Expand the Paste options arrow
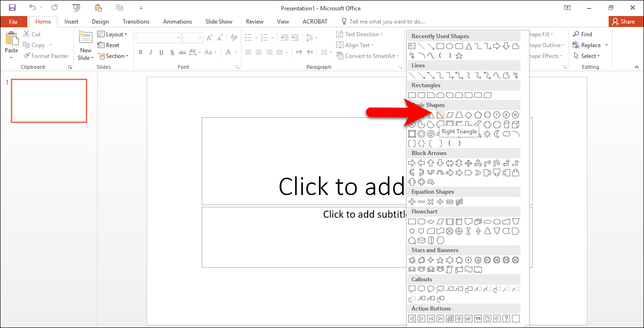644x328 pixels. coord(11,58)
